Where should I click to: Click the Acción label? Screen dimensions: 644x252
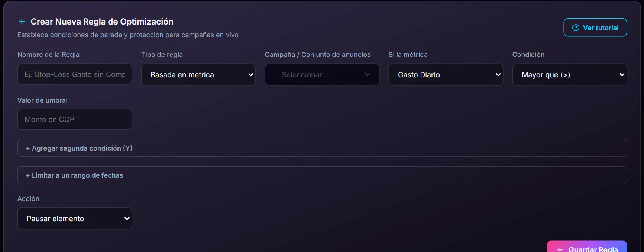(28, 199)
